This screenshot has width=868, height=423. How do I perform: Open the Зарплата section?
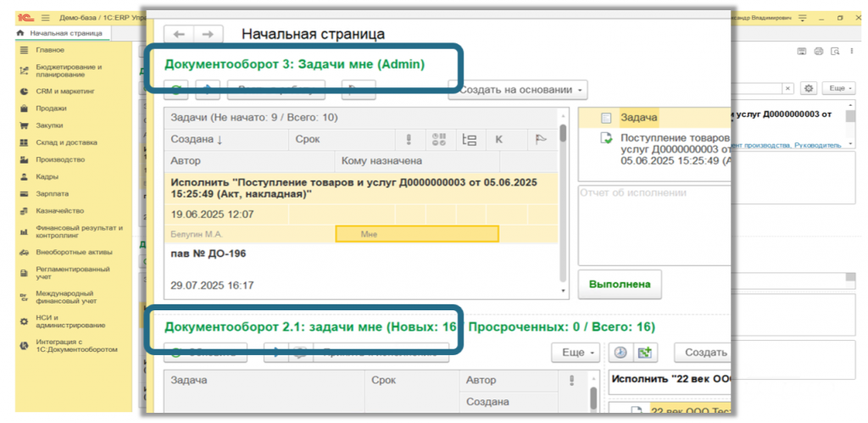[x=52, y=194]
